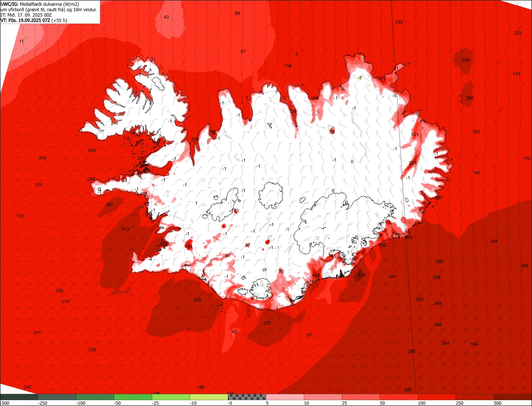Click the legend swatch between 25 and 50
This screenshot has width=532, height=406.
point(361,397)
